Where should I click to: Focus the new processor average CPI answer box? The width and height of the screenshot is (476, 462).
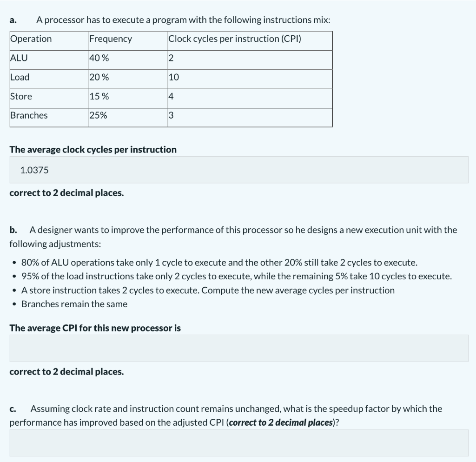239,348
